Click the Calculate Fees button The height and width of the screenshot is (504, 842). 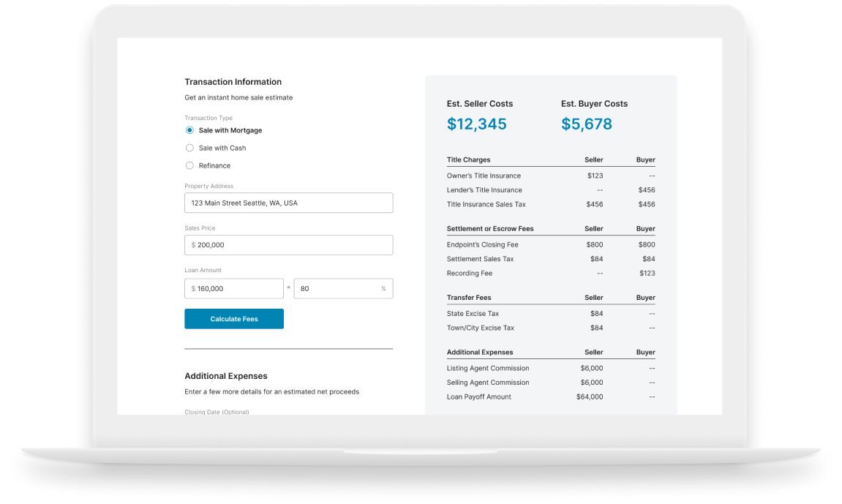234,318
